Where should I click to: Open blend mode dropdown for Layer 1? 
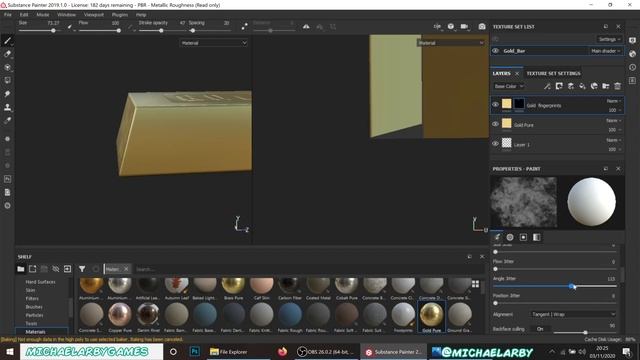point(613,140)
